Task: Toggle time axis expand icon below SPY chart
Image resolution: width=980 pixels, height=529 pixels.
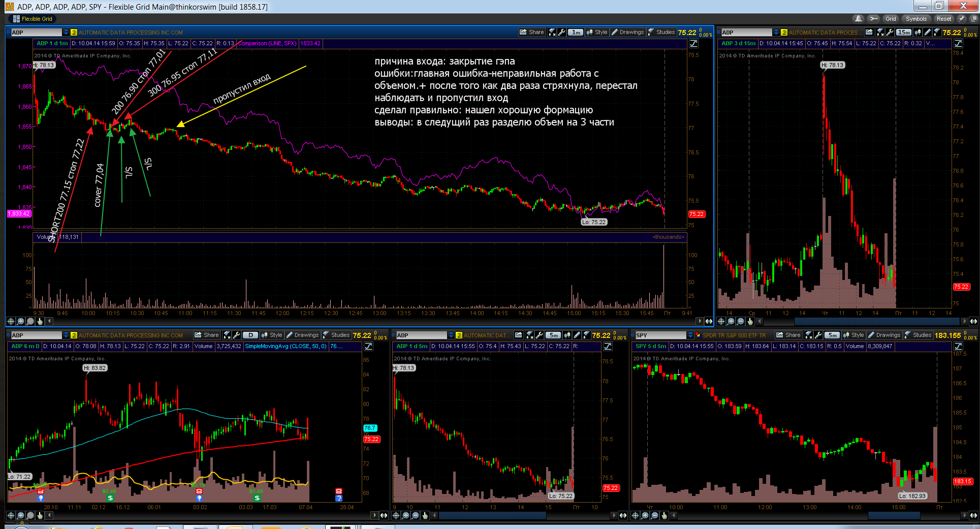Action: pos(973,515)
